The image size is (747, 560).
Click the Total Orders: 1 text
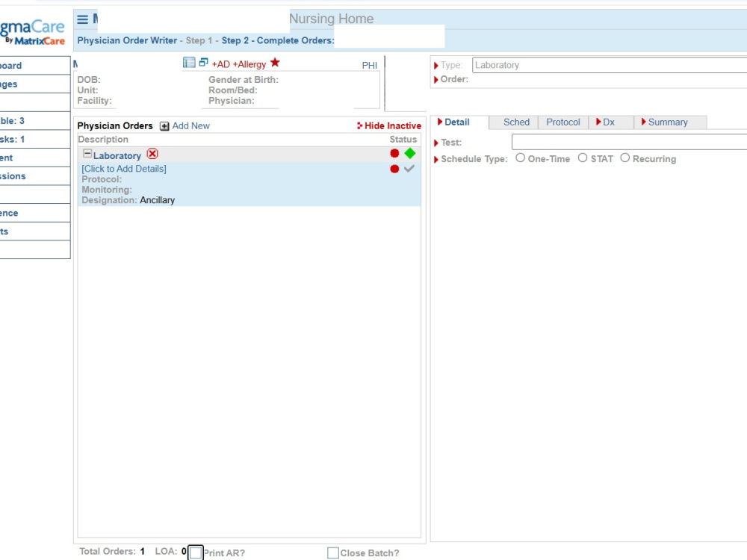click(x=112, y=552)
